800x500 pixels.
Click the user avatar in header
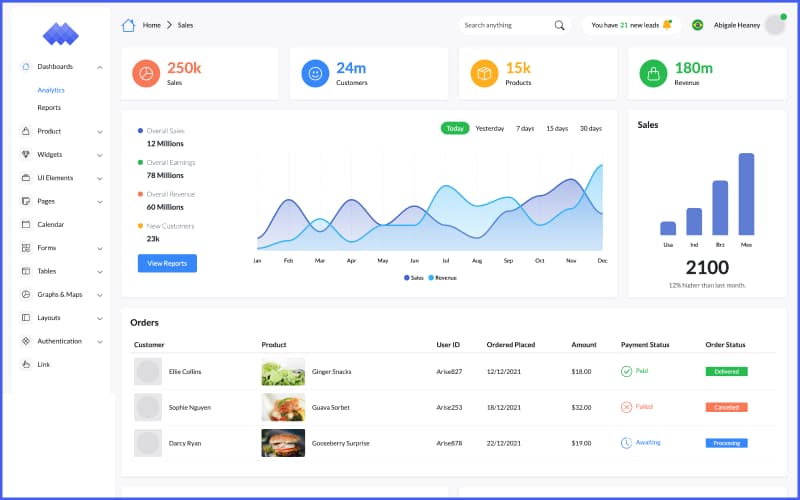776,24
